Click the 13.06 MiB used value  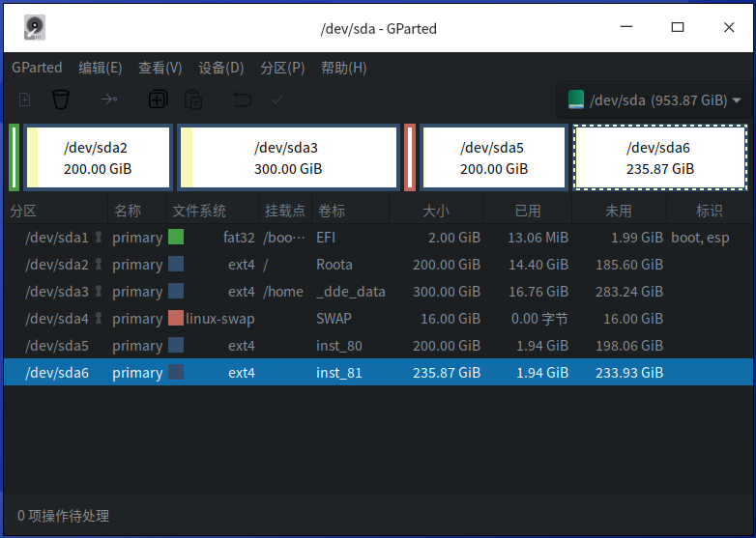click(538, 237)
